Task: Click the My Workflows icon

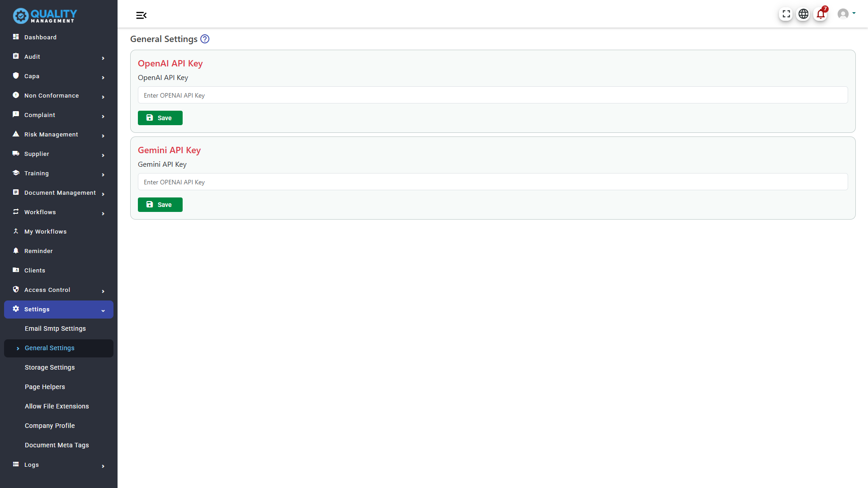Action: pyautogui.click(x=16, y=231)
